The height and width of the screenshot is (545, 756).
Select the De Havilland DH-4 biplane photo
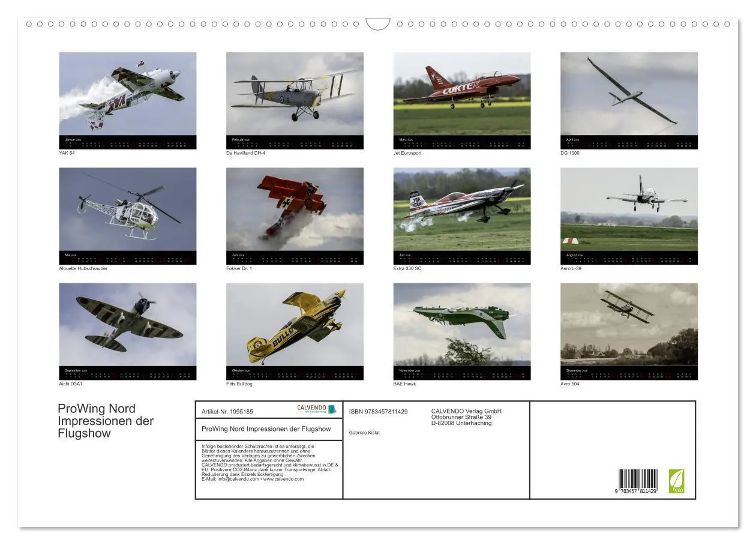pos(295,94)
